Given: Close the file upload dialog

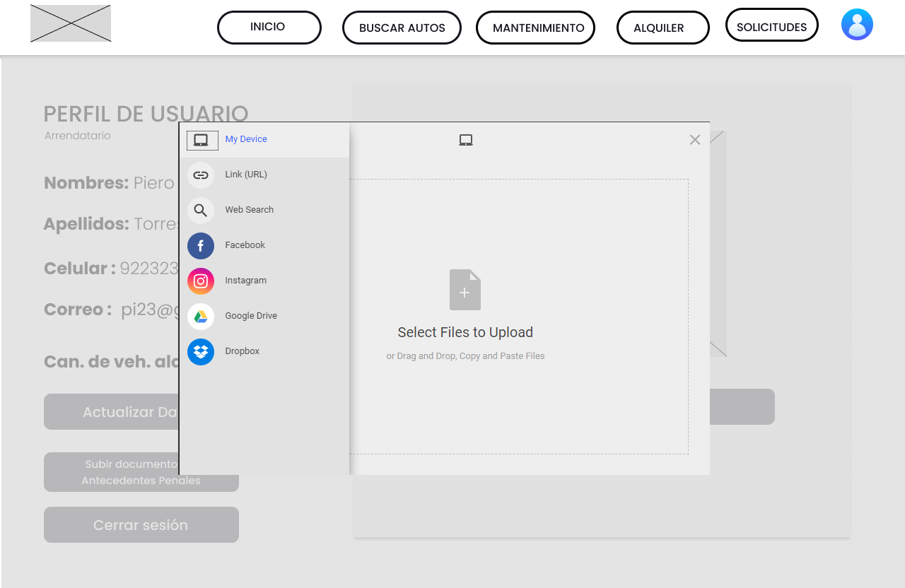Looking at the screenshot, I should pos(695,140).
